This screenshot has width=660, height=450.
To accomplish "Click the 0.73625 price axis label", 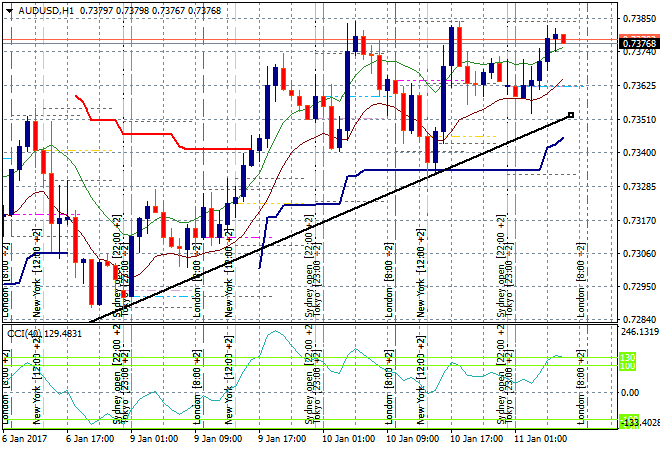I will [639, 85].
